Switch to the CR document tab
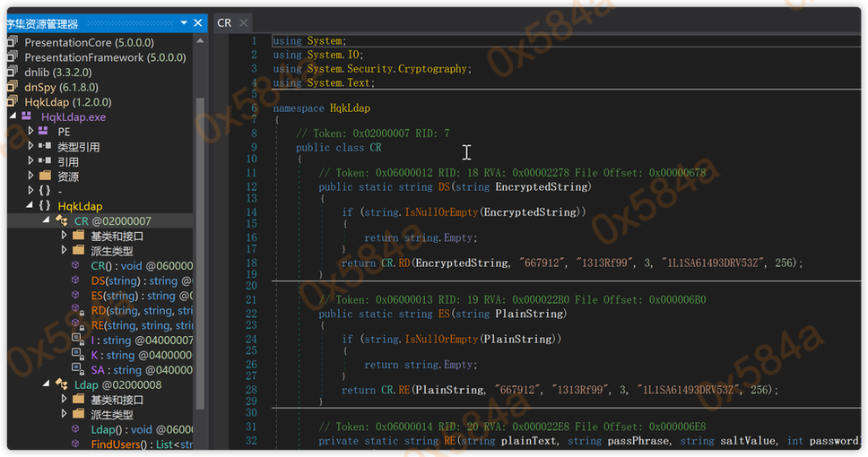Viewport: 868px width, 457px height. pos(224,23)
